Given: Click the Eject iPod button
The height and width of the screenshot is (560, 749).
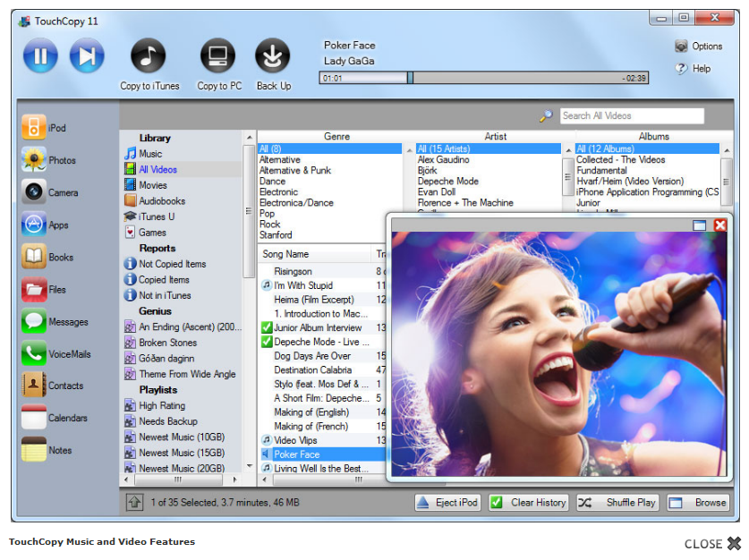Looking at the screenshot, I should click(x=448, y=503).
